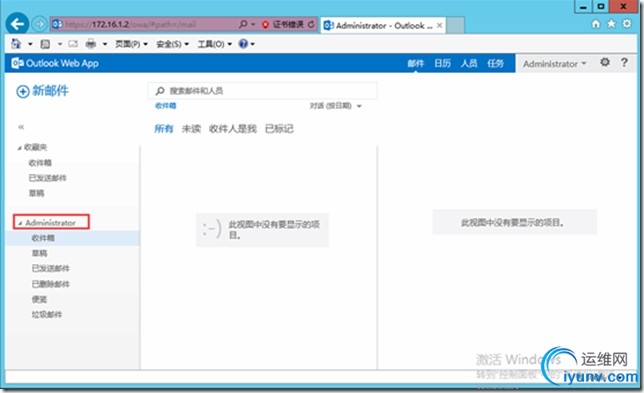Click the magnifier icon in mail search box
The image size is (644, 393).
[x=160, y=91]
